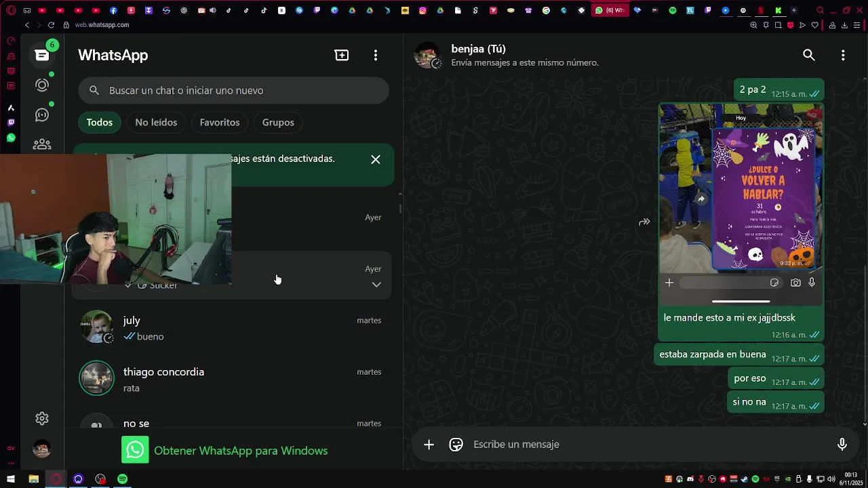Open the Channels icon in WhatsApp sidebar
The image size is (868, 488).
coord(42,115)
